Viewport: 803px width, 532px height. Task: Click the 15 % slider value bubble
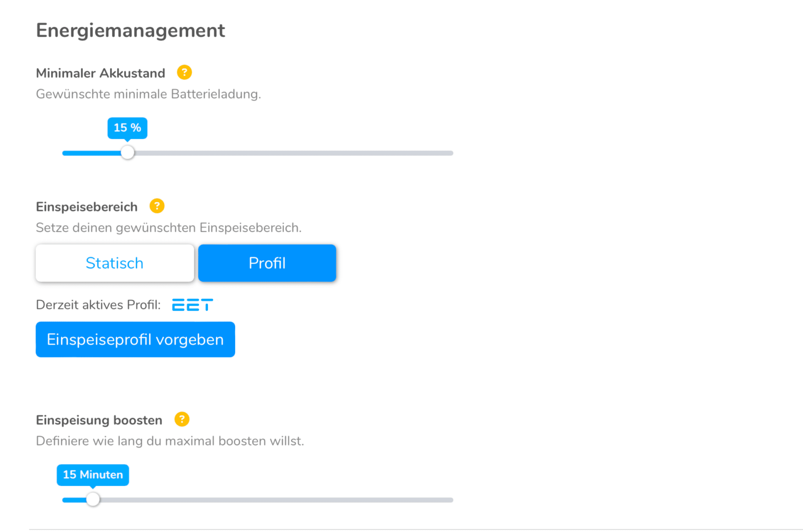click(127, 128)
